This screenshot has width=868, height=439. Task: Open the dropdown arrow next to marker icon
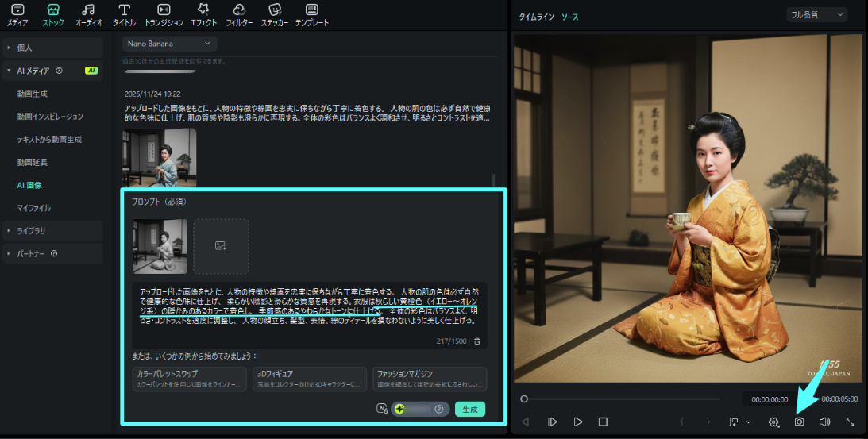pos(748,422)
